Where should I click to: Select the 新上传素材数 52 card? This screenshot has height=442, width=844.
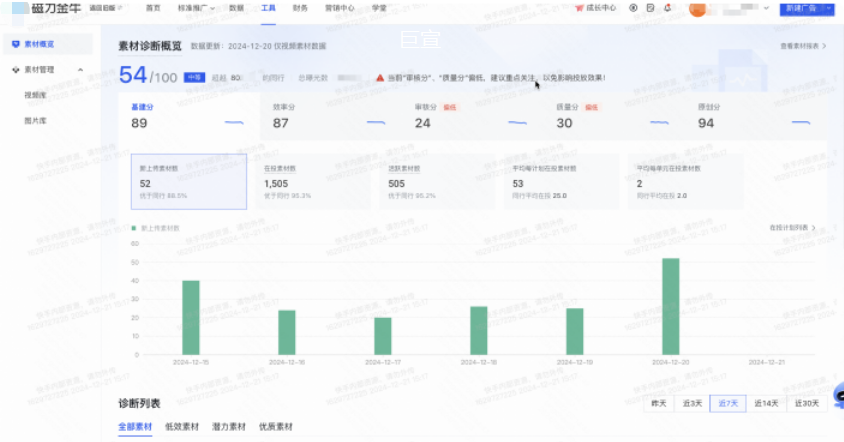[x=189, y=181]
